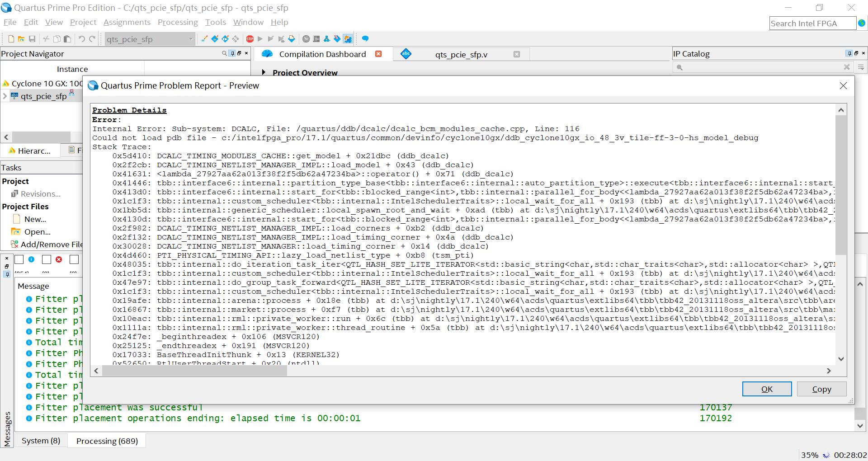Float the IP Catalog panel
The height and width of the screenshot is (461, 868).
pyautogui.click(x=856, y=53)
